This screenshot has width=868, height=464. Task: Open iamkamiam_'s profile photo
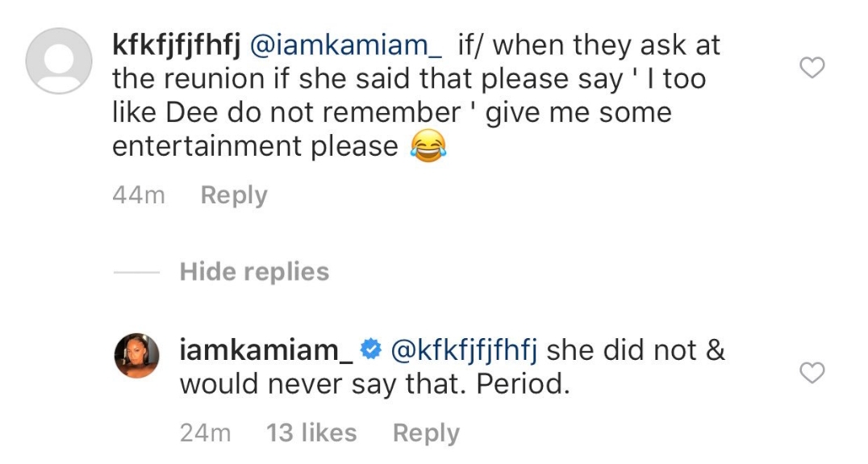click(x=136, y=356)
